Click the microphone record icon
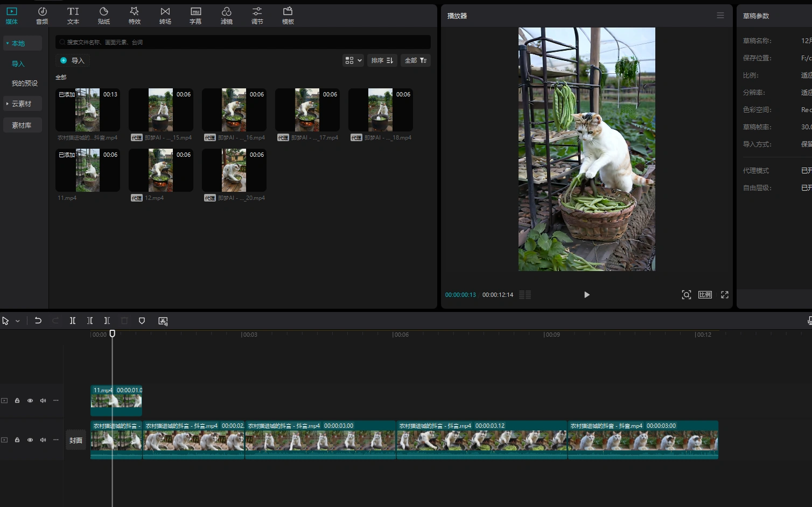812x507 pixels. [809, 321]
